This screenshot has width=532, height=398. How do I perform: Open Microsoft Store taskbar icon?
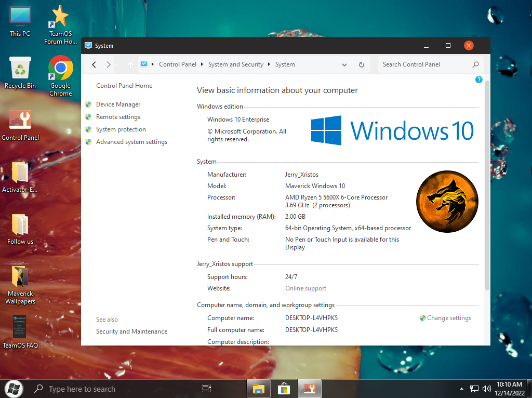(284, 389)
